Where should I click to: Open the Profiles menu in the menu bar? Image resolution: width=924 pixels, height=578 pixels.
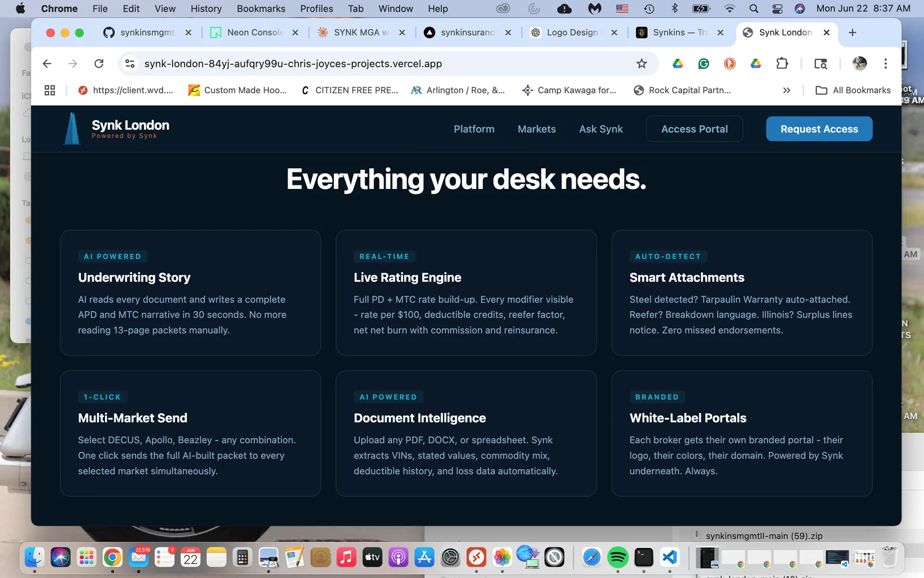[316, 9]
